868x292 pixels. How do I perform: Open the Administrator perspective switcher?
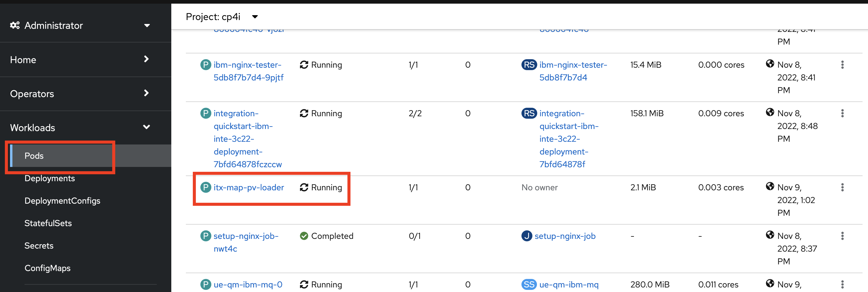pyautogui.click(x=80, y=25)
